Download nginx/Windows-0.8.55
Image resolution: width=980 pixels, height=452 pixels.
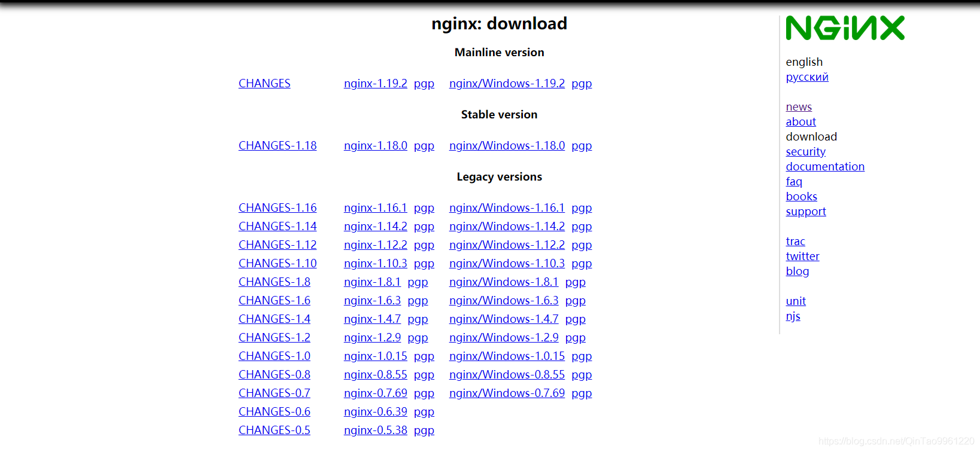[507, 375]
